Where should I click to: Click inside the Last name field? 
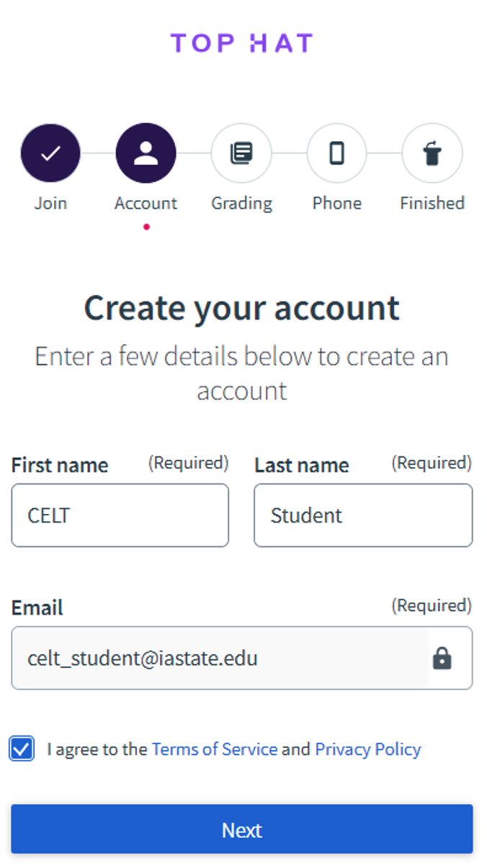(362, 515)
